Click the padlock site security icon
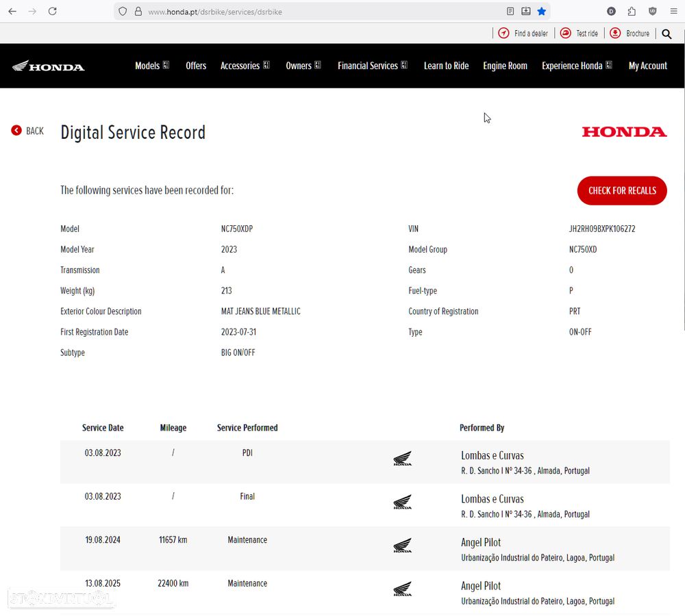Image resolution: width=685 pixels, height=616 pixels. click(138, 12)
